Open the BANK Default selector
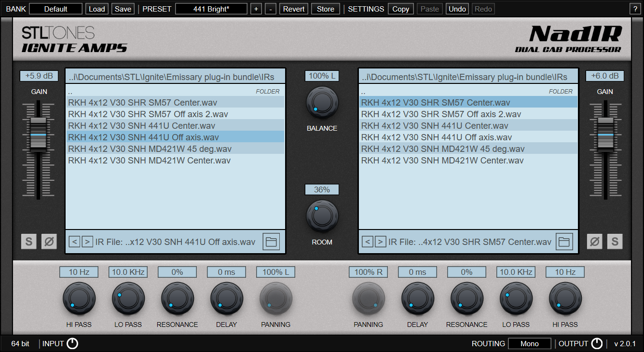The width and height of the screenshot is (644, 352). [x=55, y=9]
